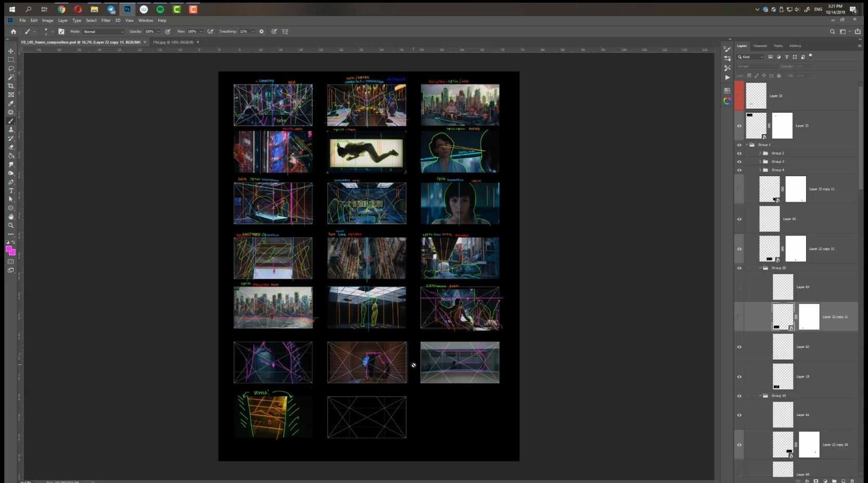The image size is (868, 483).
Task: Select the Type tool
Action: (x=10, y=191)
